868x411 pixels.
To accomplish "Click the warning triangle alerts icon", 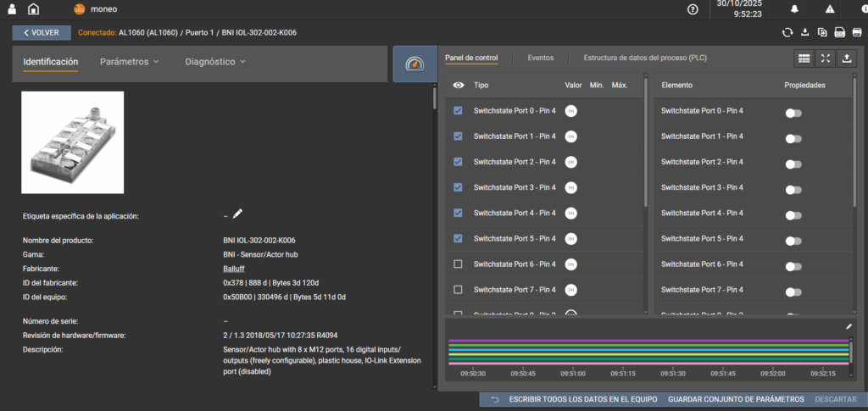I will tap(829, 9).
